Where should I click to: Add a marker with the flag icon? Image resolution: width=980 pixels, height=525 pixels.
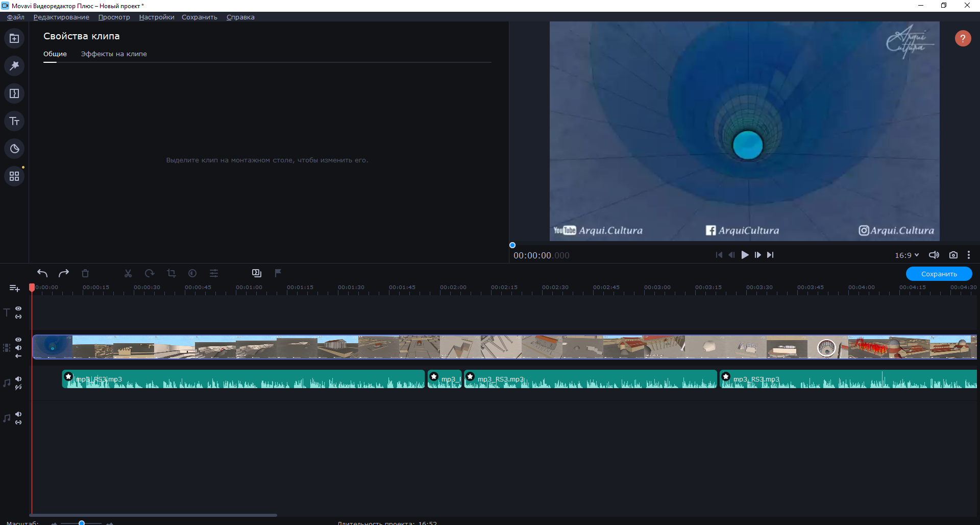click(278, 273)
